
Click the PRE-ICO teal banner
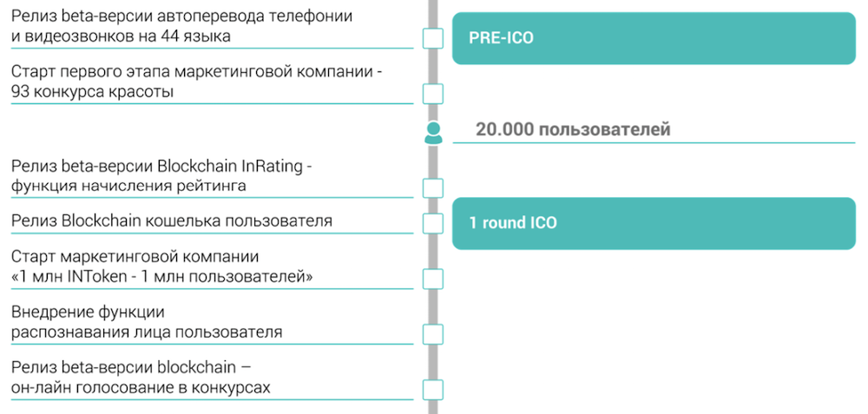pyautogui.click(x=654, y=38)
